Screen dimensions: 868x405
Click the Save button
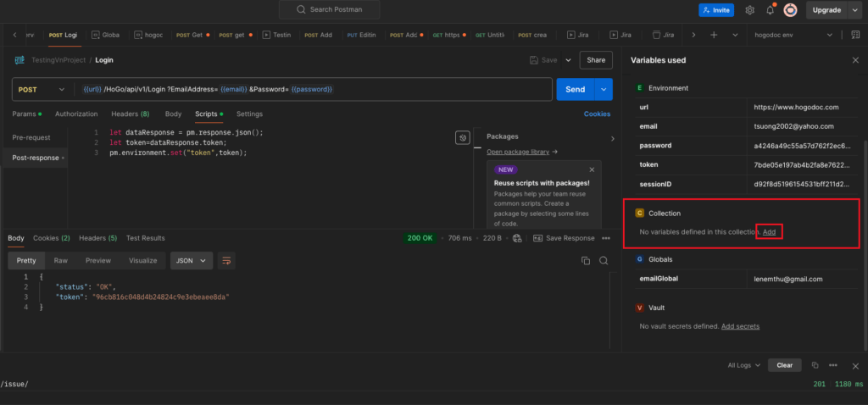(x=543, y=60)
